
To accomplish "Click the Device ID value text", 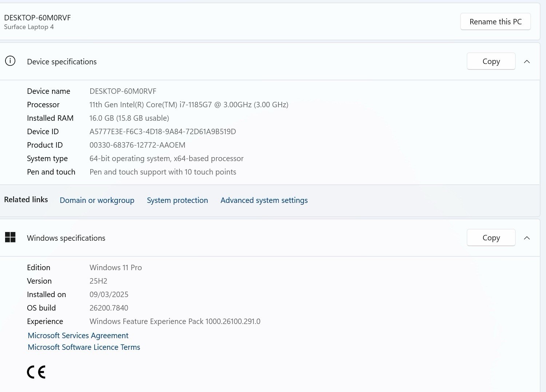I will point(163,132).
